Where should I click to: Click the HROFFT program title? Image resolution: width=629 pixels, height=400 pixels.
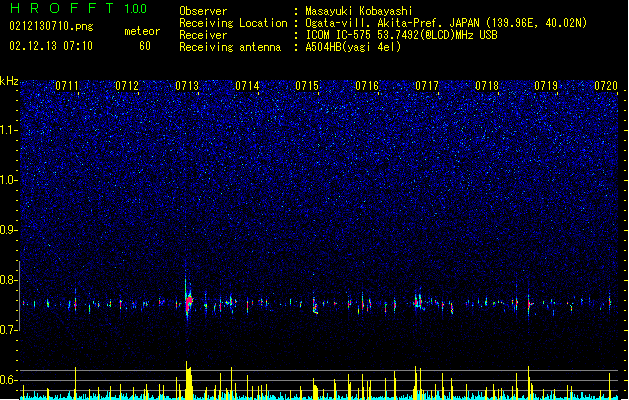[62, 8]
